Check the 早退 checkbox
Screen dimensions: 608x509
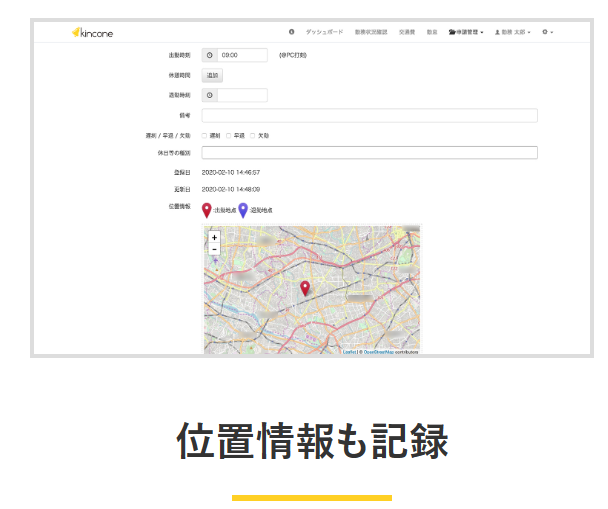[x=228, y=135]
